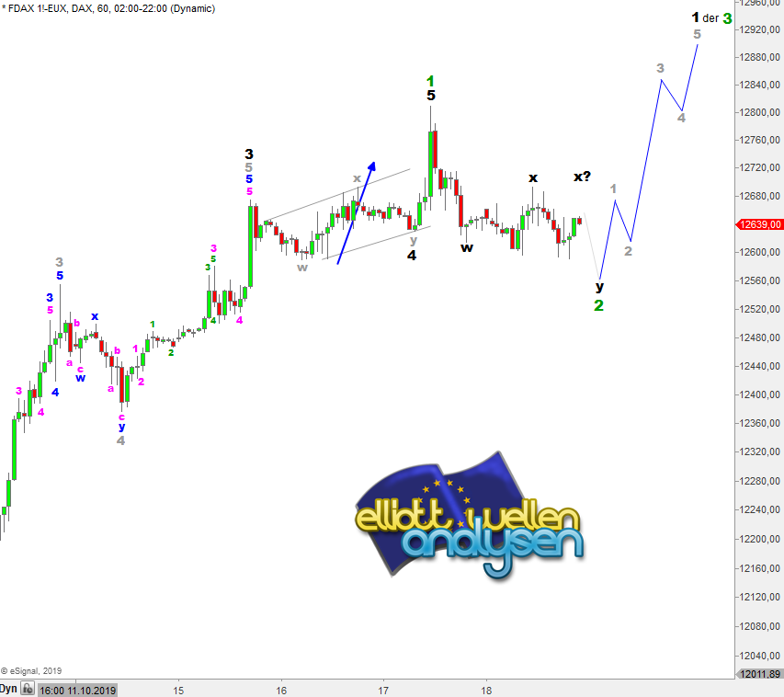Click the eSignal 2019 copyright text
This screenshot has width=784, height=697.
(x=32, y=671)
